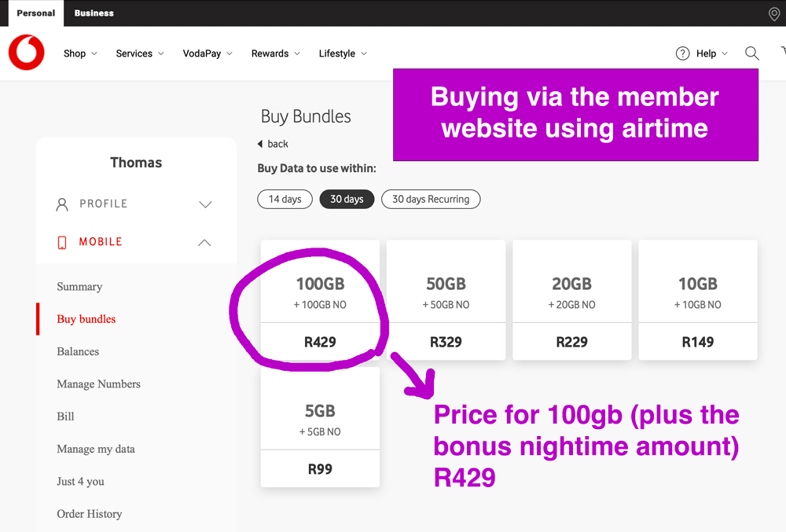Select the 30 days Recurring option
Image resolution: width=786 pixels, height=532 pixels.
(431, 199)
